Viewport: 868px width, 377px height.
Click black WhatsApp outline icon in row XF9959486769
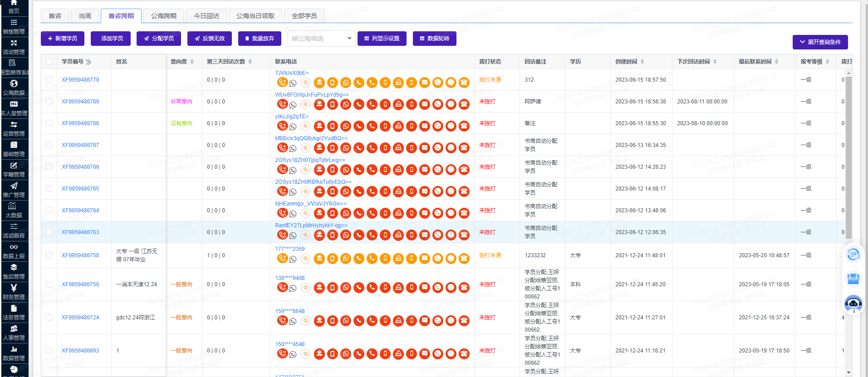coord(293,105)
